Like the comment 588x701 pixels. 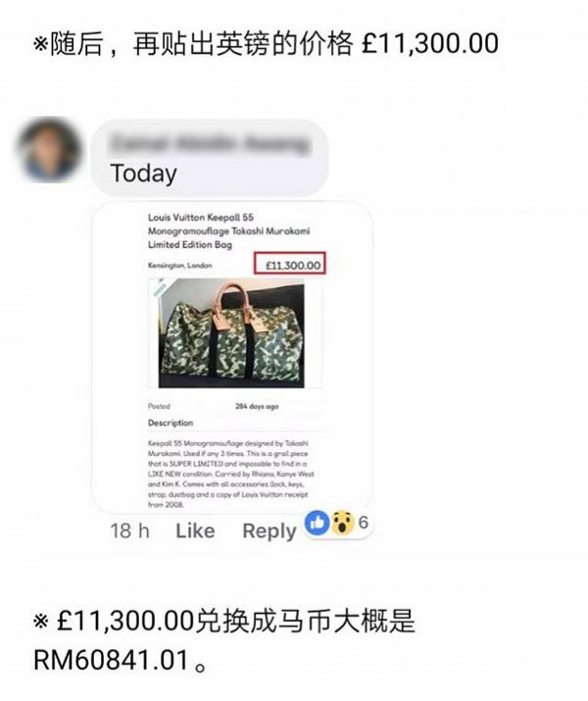tap(195, 531)
